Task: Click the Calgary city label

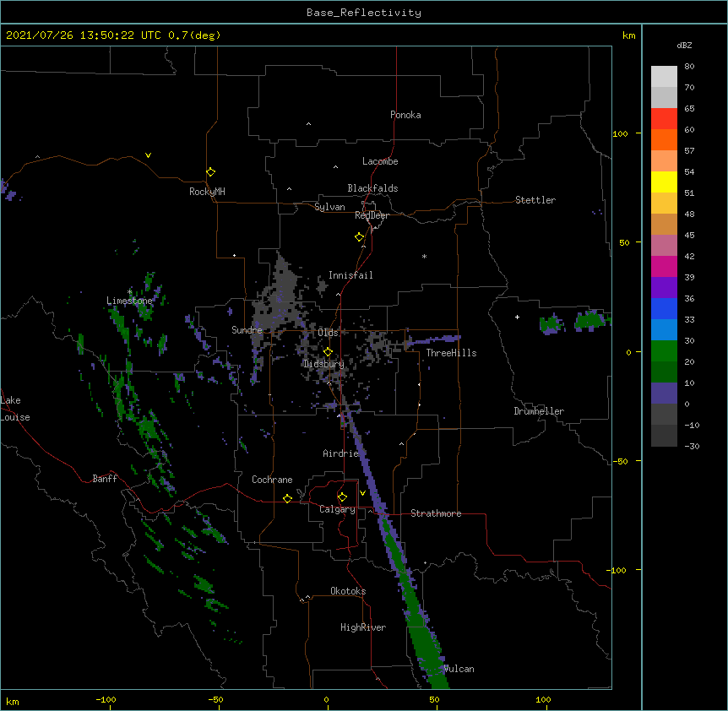Action: tap(337, 509)
